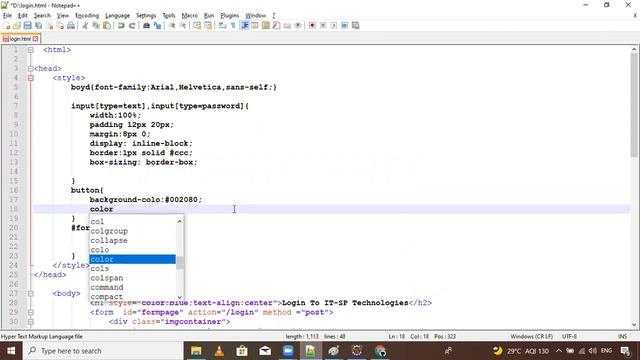Open the Language menu
This screenshot has height=360, width=640.
point(118,16)
